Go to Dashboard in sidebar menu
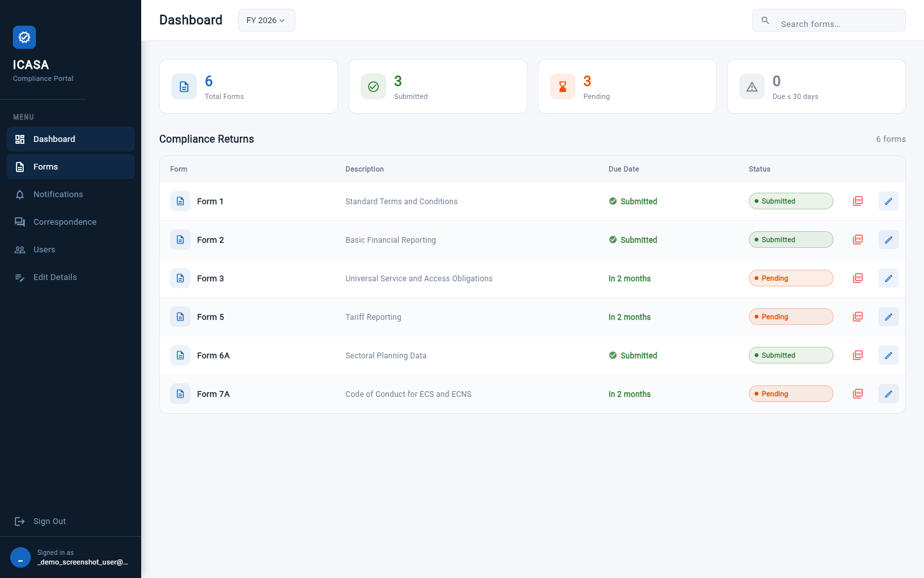This screenshot has width=924, height=578. (71, 139)
